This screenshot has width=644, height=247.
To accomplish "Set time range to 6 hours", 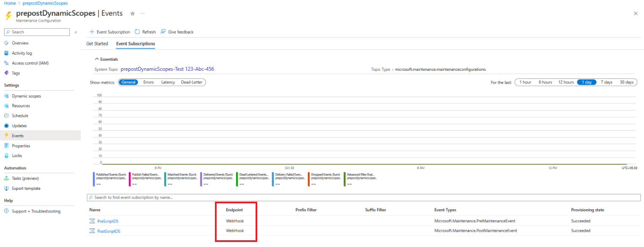I will 545,82.
